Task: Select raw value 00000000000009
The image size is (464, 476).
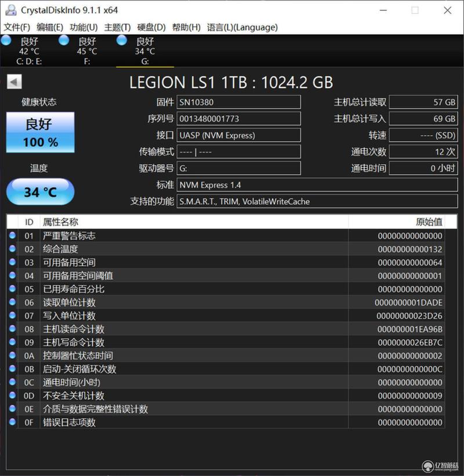Action: 410,395
